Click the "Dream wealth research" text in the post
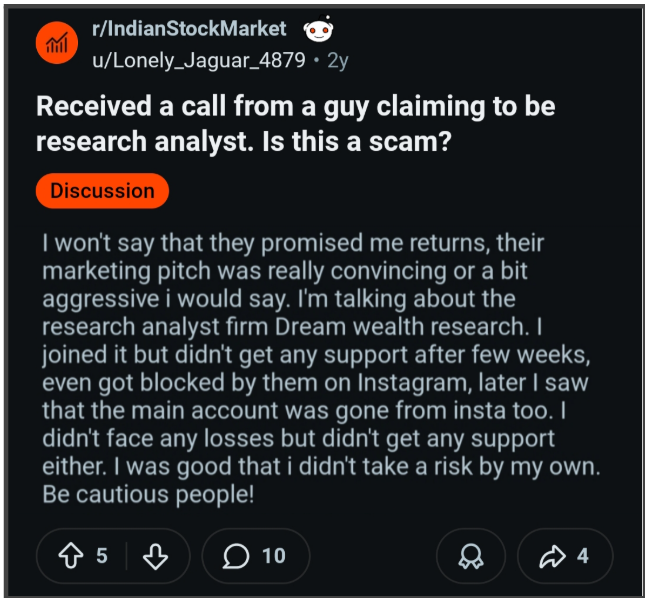This screenshot has height=598, width=645. [402, 327]
